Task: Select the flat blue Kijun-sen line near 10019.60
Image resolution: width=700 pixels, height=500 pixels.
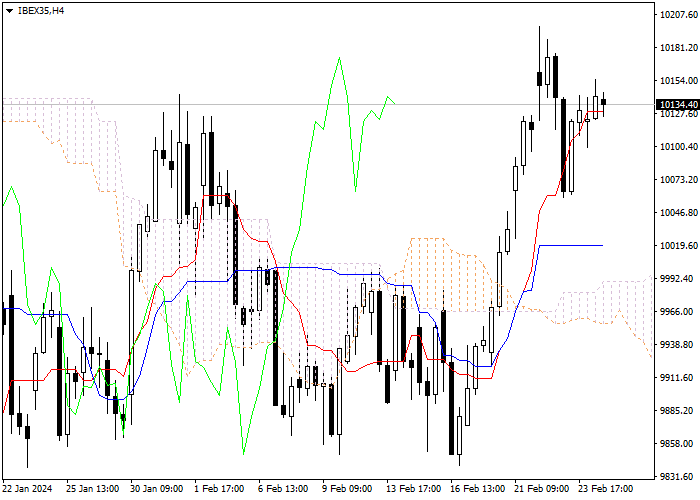Action: click(x=571, y=246)
